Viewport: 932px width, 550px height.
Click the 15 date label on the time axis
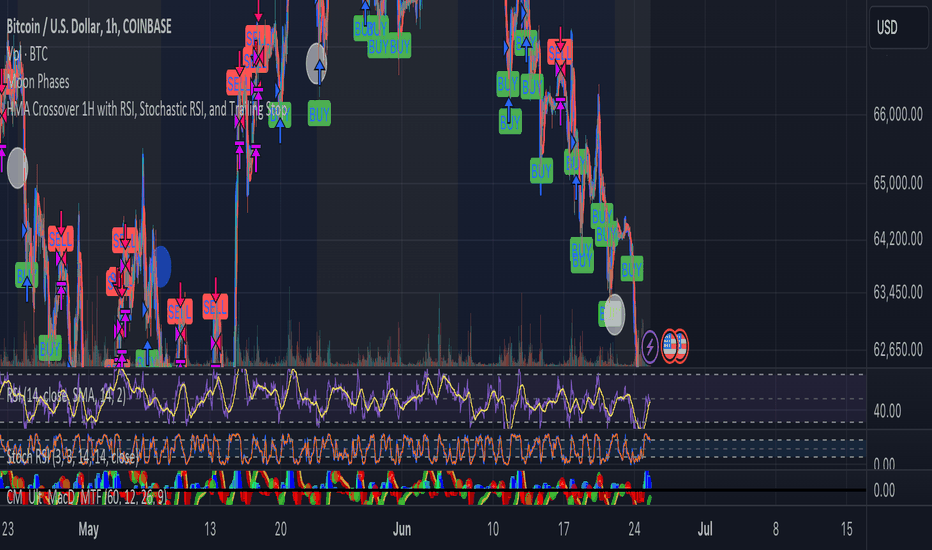point(846,529)
